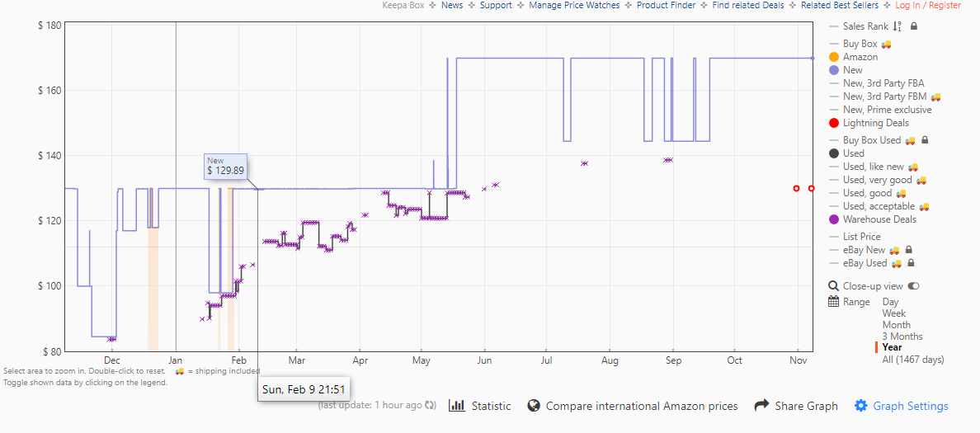Refresh the last update data icon
The image size is (980, 433).
(x=430, y=405)
